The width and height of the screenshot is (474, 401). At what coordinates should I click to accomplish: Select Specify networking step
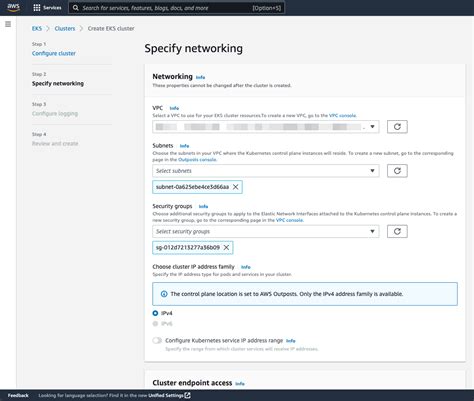click(58, 83)
